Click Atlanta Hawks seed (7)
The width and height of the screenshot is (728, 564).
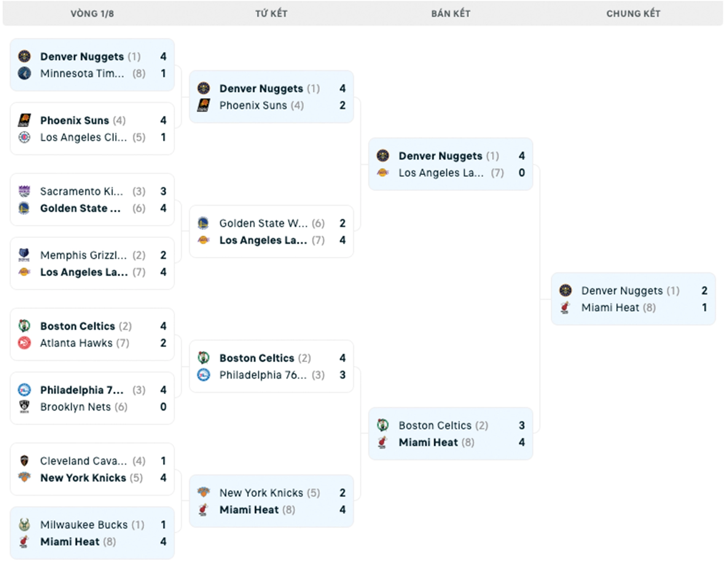[123, 343]
